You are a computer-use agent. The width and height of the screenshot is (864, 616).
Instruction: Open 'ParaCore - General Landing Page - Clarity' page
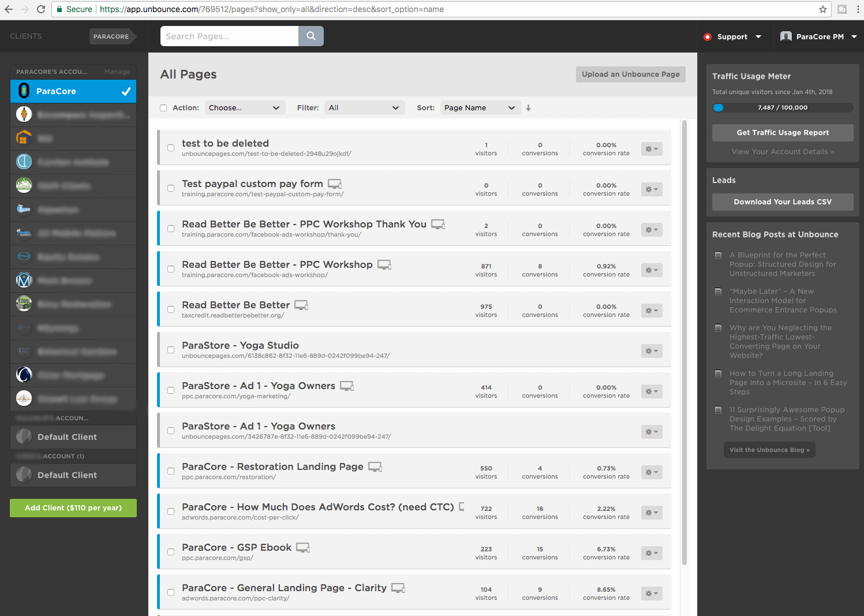(284, 588)
